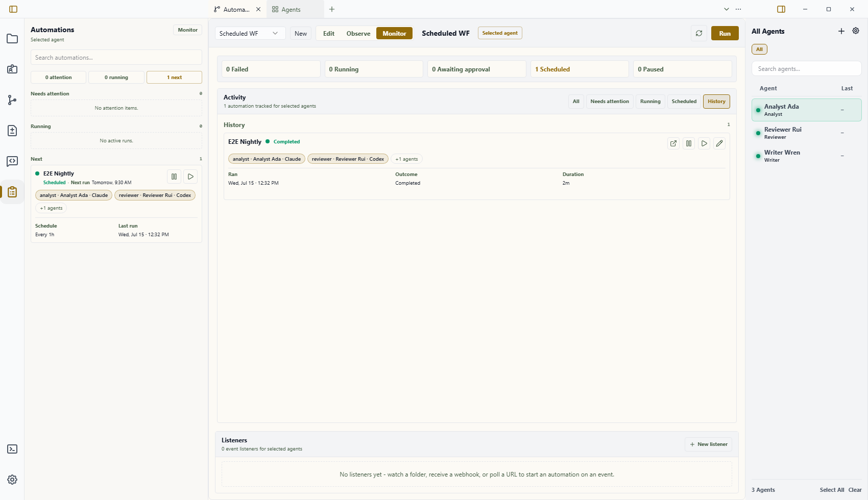Click Select All agents link
Viewport: 868px width, 500px height.
[832, 490]
